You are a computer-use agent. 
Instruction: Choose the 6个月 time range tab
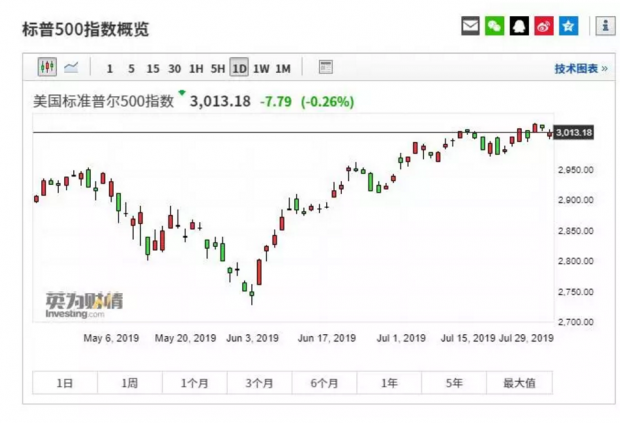[324, 383]
